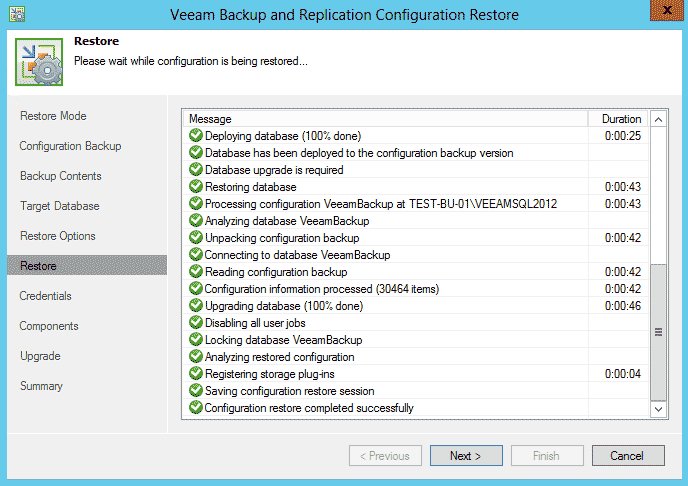The image size is (688, 486).
Task: Select 'Saving configuration restore session' message
Action: click(x=290, y=391)
